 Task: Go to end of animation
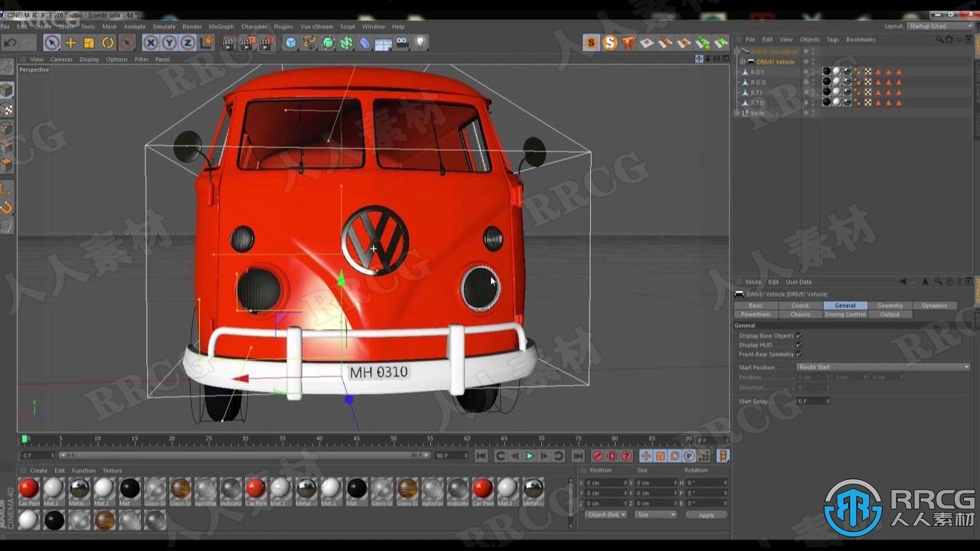pyautogui.click(x=578, y=456)
